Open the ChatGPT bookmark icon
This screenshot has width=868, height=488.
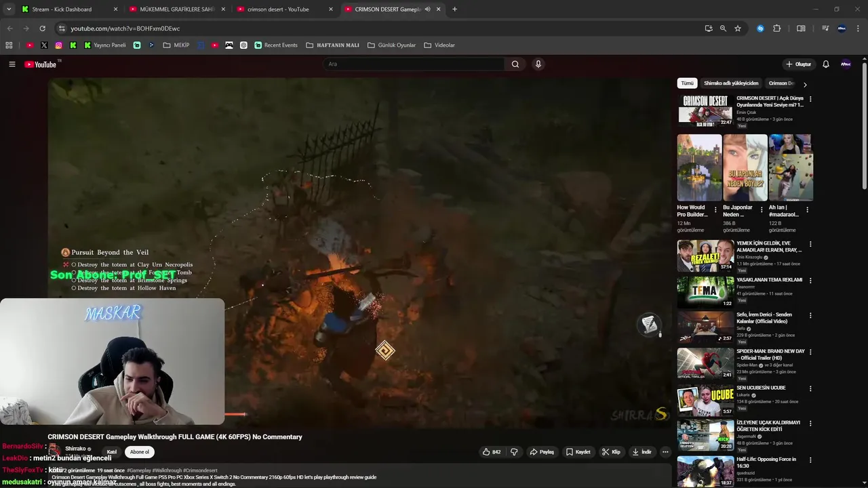coord(243,45)
